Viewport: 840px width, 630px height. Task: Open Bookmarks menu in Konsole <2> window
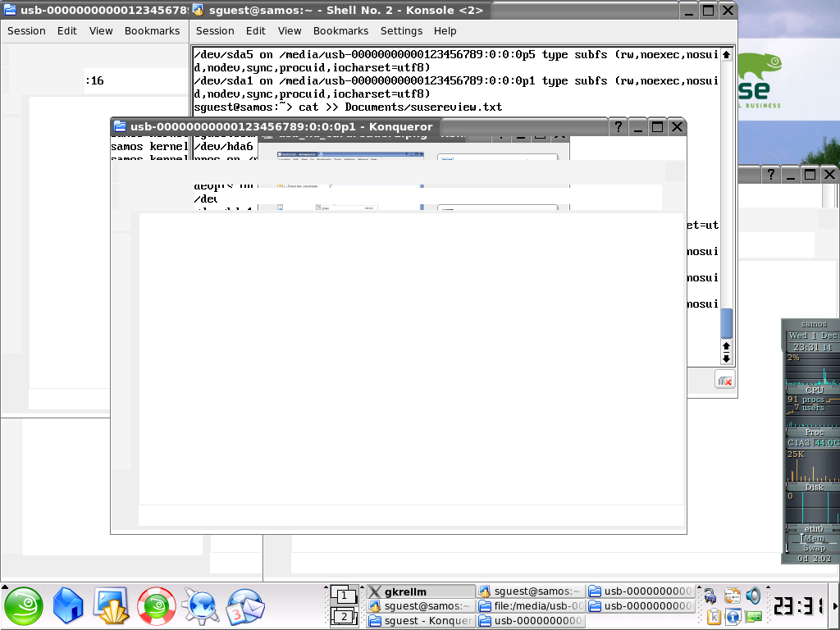pos(340,31)
